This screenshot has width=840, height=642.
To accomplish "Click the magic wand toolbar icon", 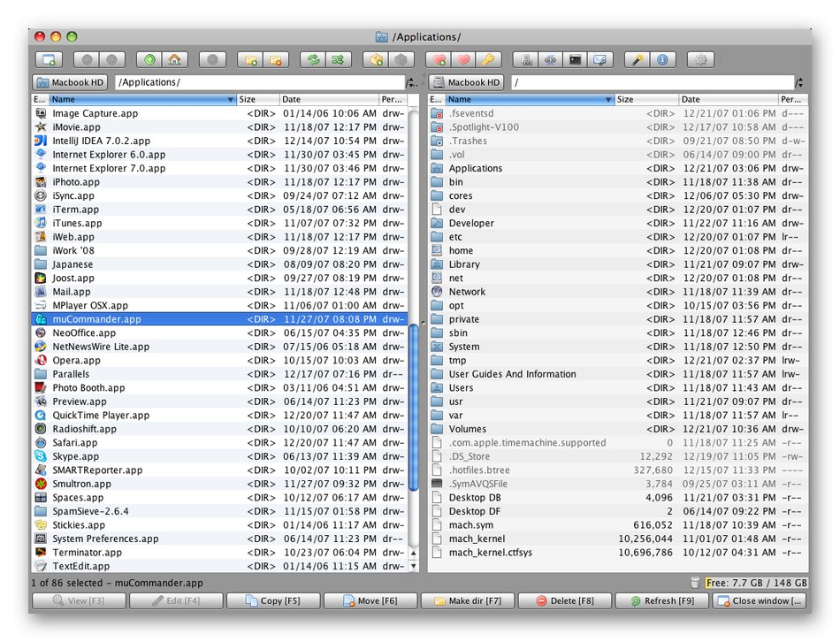I will tap(638, 59).
